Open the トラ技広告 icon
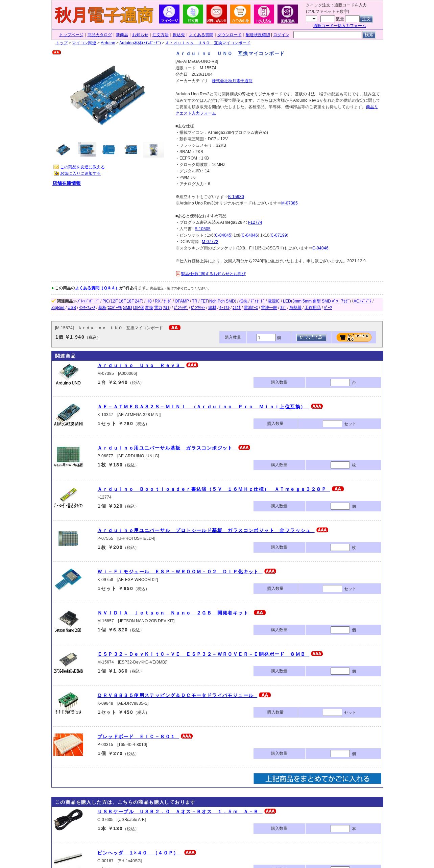 [x=264, y=14]
